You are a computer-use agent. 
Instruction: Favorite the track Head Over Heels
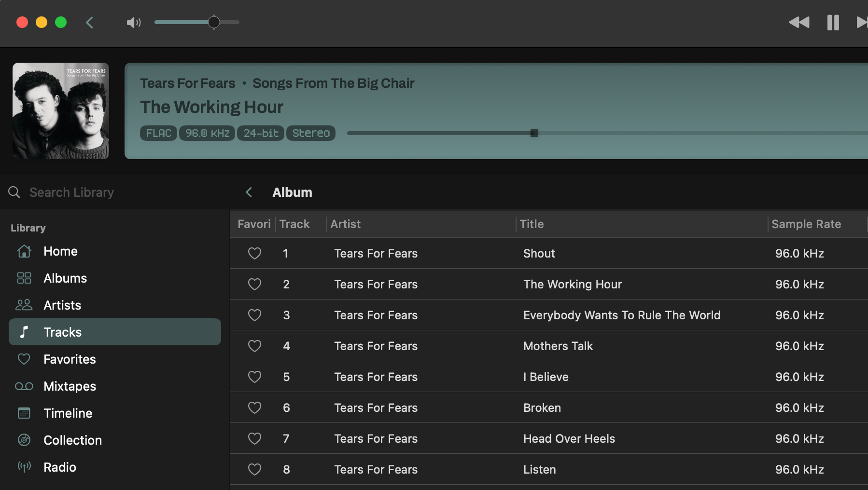coord(254,438)
